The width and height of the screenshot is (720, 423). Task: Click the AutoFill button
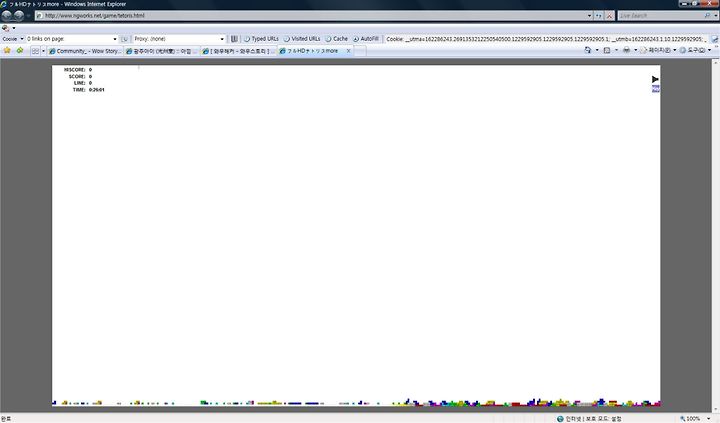click(x=366, y=39)
